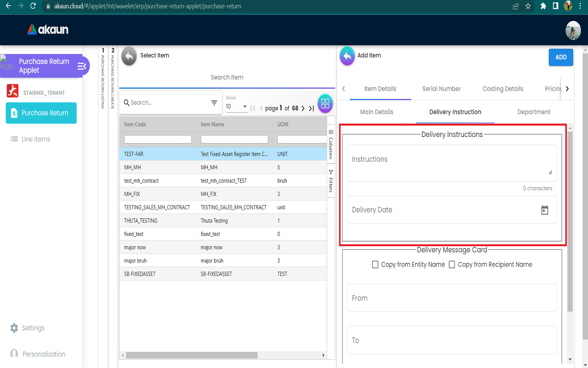588x368 pixels.
Task: Expand the Filters side panel
Action: pyautogui.click(x=331, y=181)
